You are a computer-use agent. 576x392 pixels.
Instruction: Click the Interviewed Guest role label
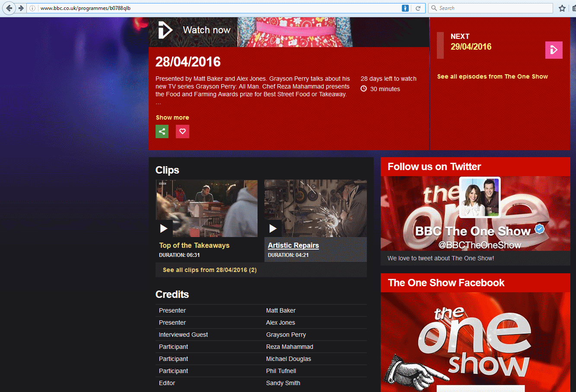coord(183,335)
